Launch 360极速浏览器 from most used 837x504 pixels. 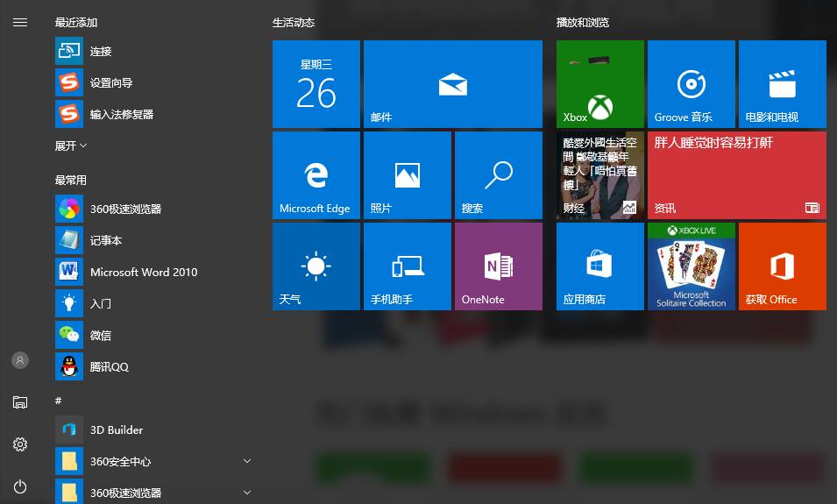point(153,209)
